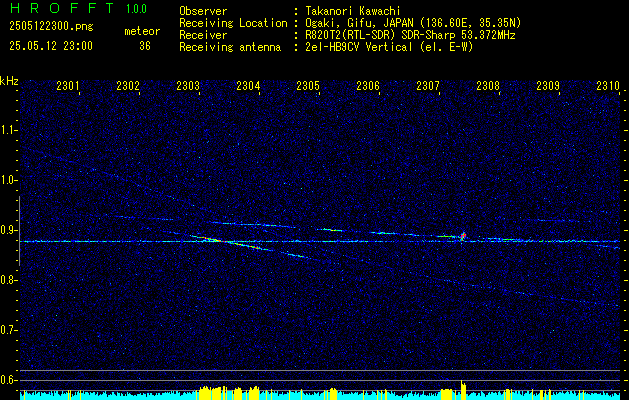Select location Ogaki, Gifu, JAPAN coordinates

pyautogui.click(x=413, y=23)
